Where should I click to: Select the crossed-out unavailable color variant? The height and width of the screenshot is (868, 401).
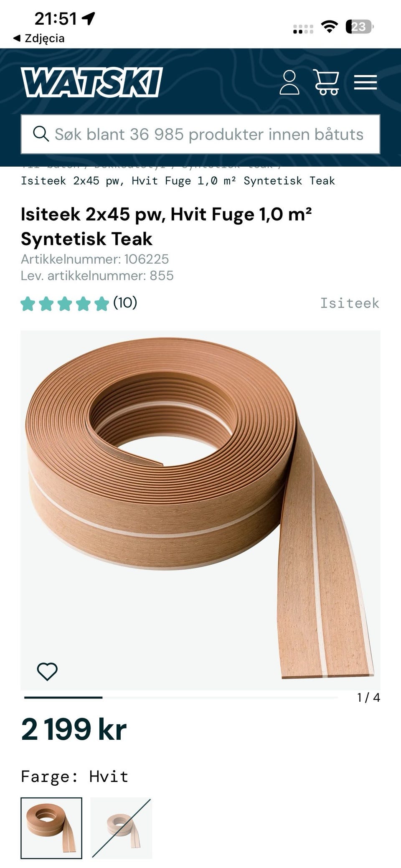pos(121,828)
